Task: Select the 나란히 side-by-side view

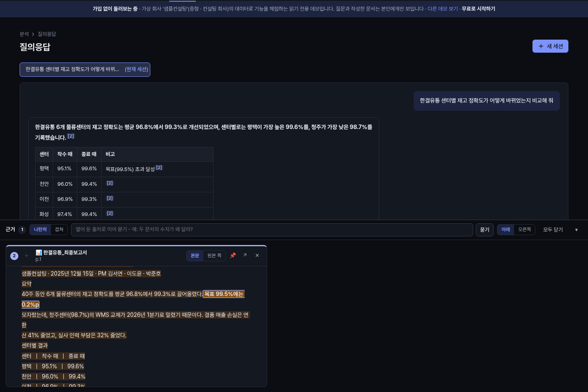Action: point(40,230)
